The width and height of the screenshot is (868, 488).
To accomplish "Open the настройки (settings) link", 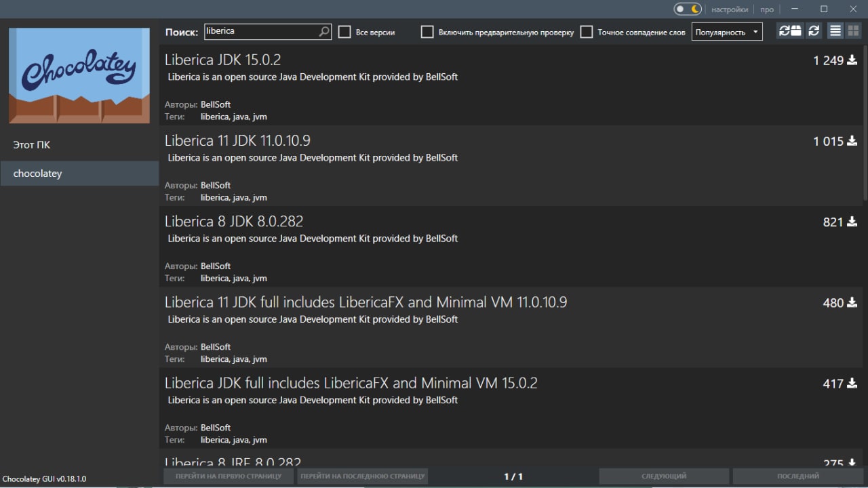I will point(730,9).
